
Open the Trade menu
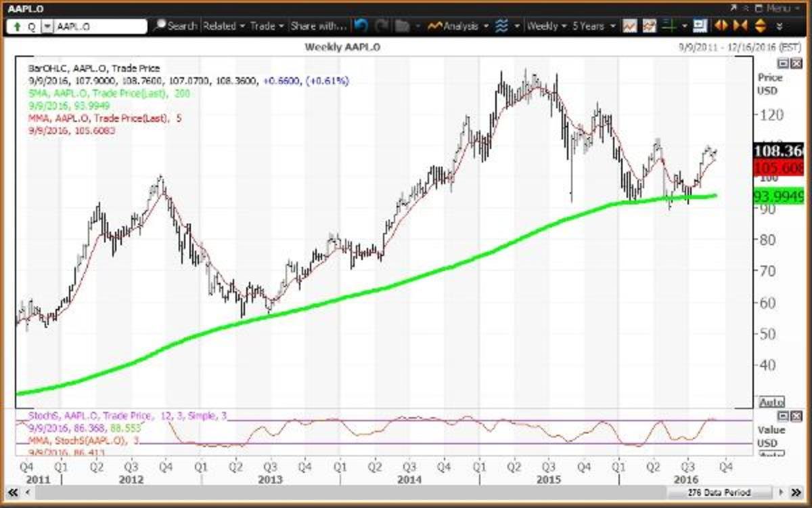pyautogui.click(x=267, y=26)
